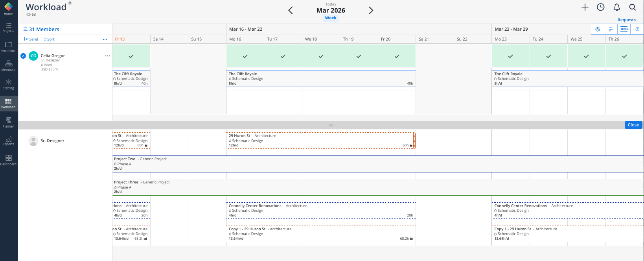Viewport: 644px width, 261px height.
Task: Open the Requests link
Action: tap(627, 20)
